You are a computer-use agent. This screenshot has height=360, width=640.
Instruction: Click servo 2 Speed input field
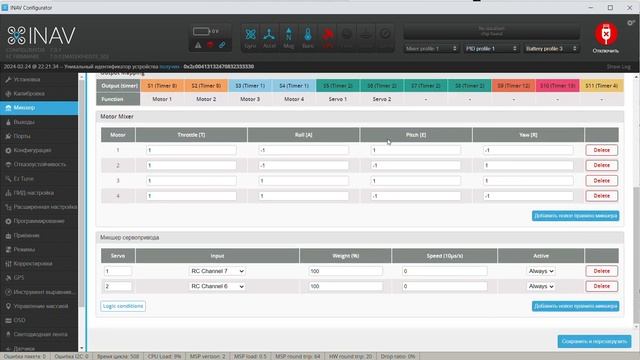click(x=444, y=287)
